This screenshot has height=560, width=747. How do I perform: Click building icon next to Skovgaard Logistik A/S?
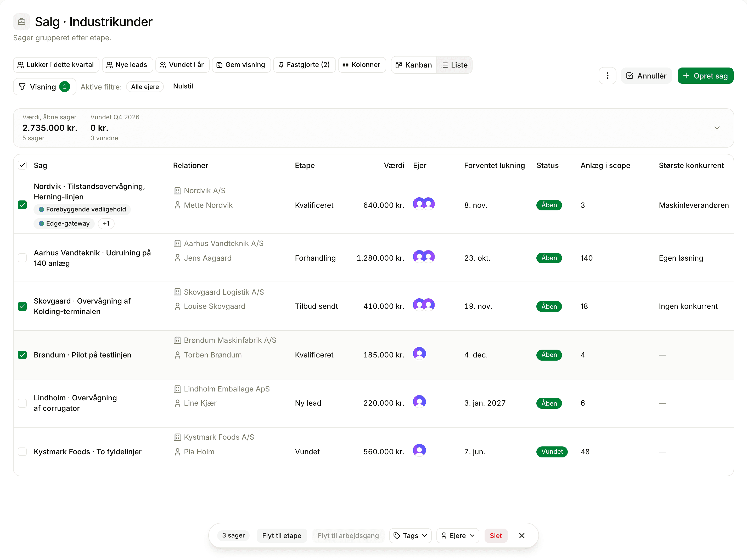(x=177, y=292)
